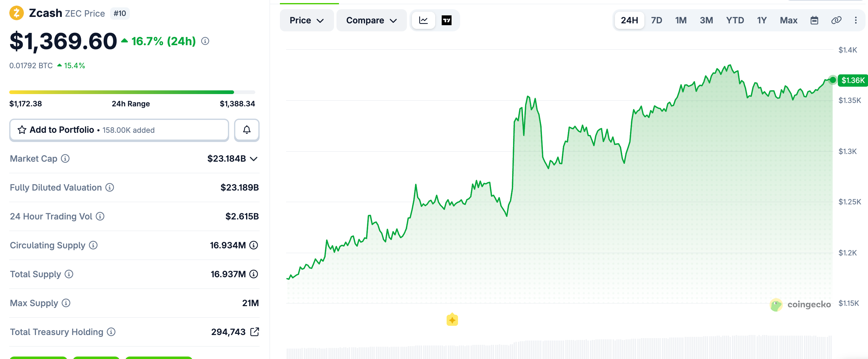Open Market Cap info tooltip icon
868x359 pixels.
point(66,159)
